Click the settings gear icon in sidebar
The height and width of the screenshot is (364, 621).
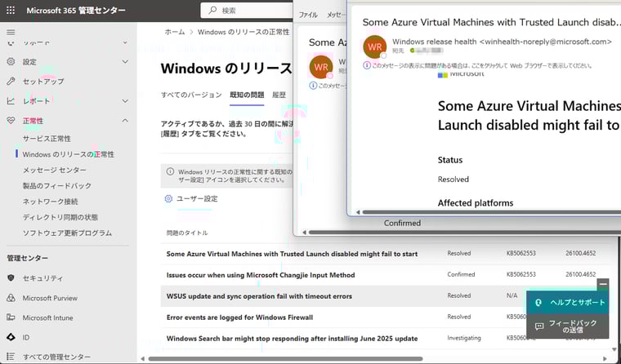click(x=11, y=62)
